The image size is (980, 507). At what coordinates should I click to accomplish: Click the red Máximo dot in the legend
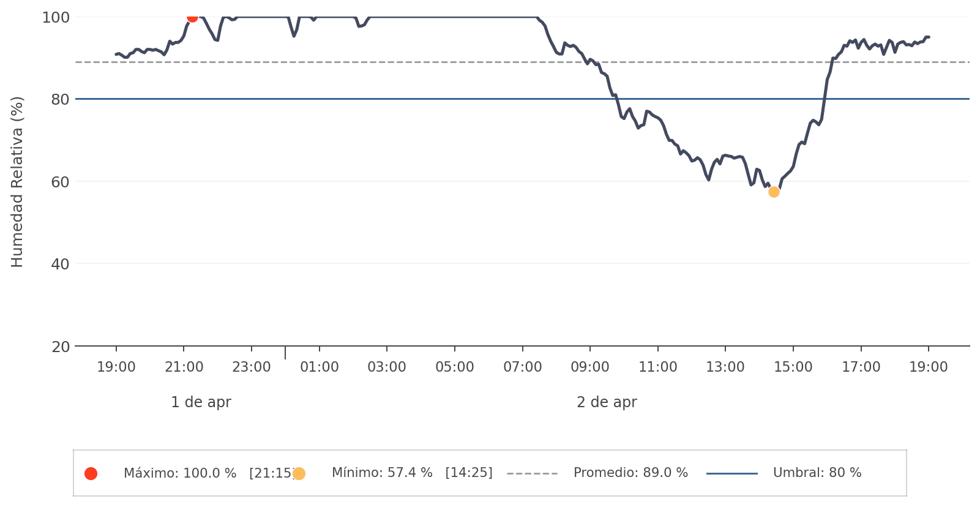pos(91,473)
